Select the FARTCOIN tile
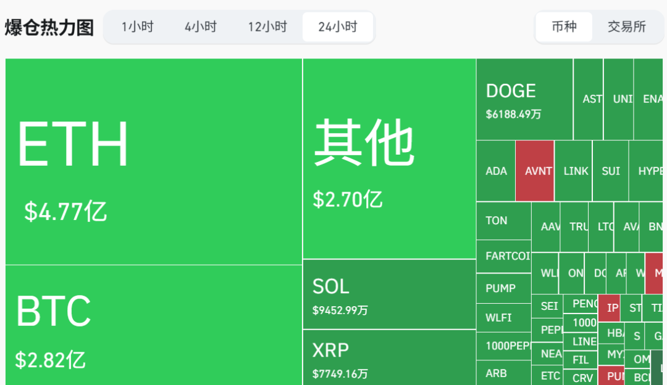 [x=504, y=256]
